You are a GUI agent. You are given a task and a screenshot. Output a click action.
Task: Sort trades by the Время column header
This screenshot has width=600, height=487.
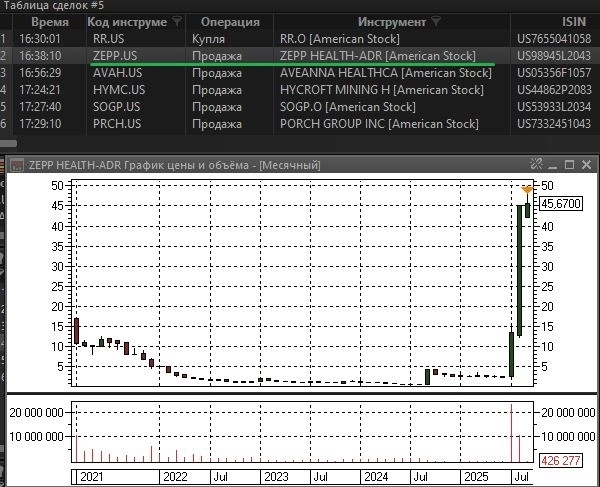click(49, 21)
